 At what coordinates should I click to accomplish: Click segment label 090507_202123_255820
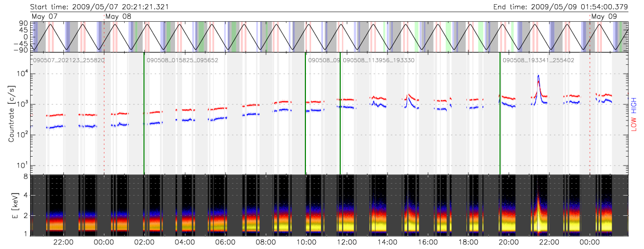tap(69, 60)
